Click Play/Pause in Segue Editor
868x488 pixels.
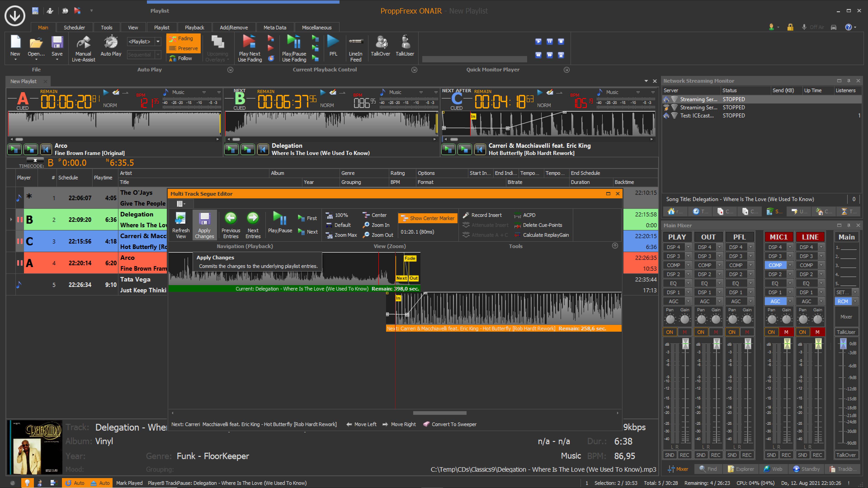coord(280,223)
